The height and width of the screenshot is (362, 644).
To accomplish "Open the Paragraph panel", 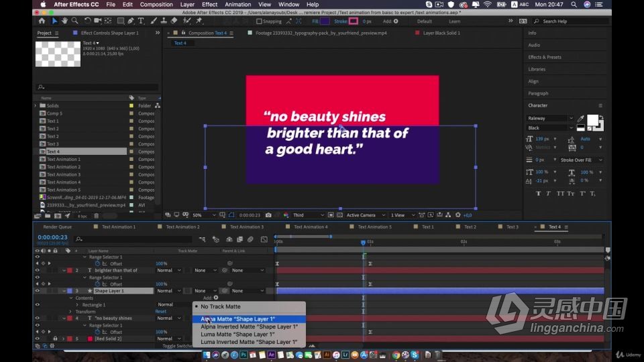I will tap(538, 94).
